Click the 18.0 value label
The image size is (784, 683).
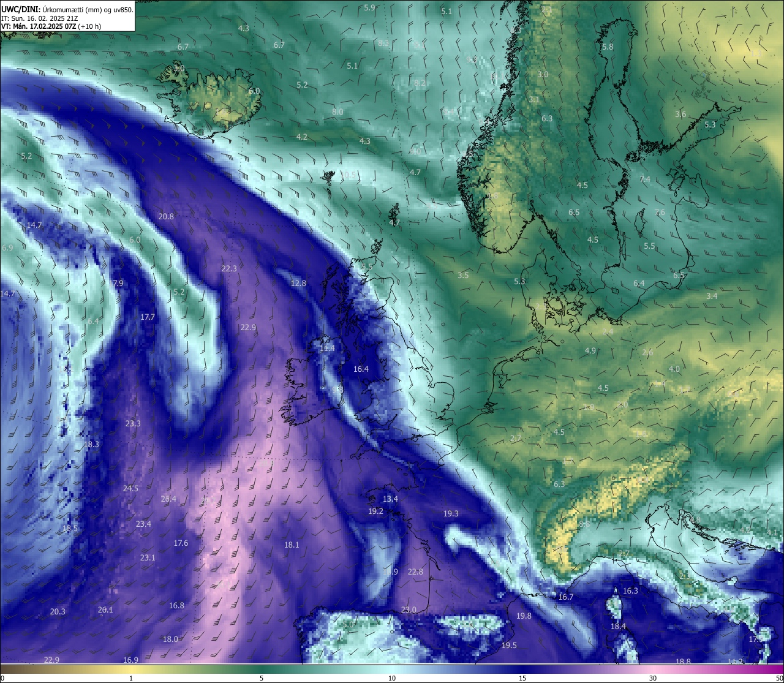tap(170, 640)
